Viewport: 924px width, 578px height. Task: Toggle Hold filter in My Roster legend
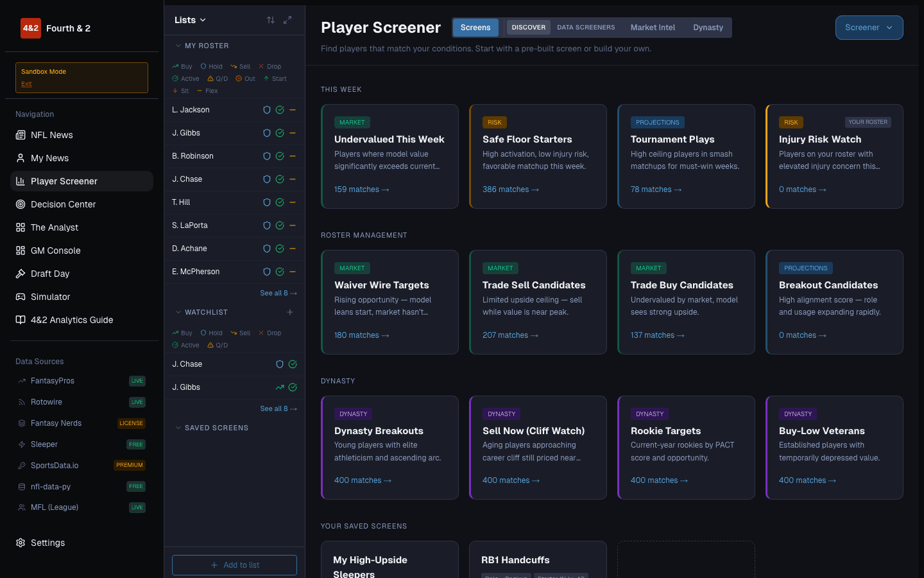click(x=212, y=66)
